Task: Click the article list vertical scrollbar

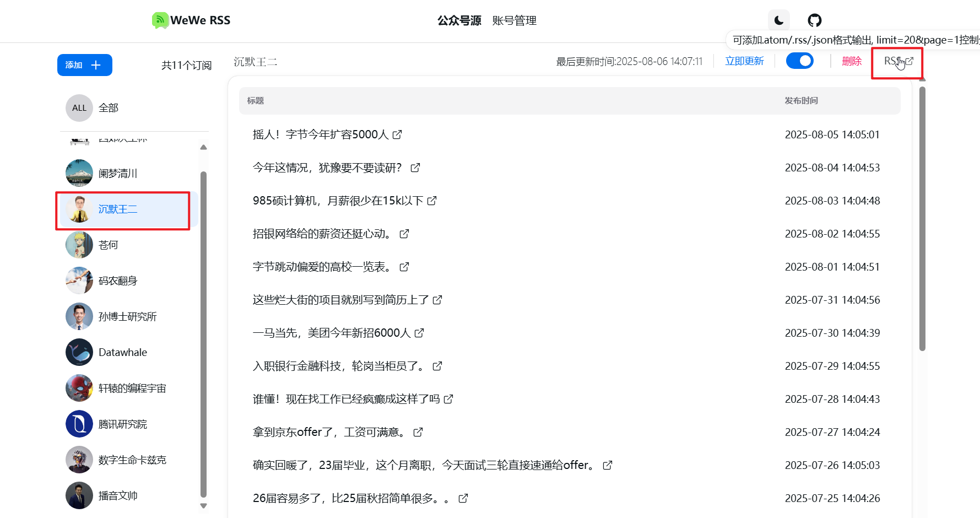Action: [922, 218]
